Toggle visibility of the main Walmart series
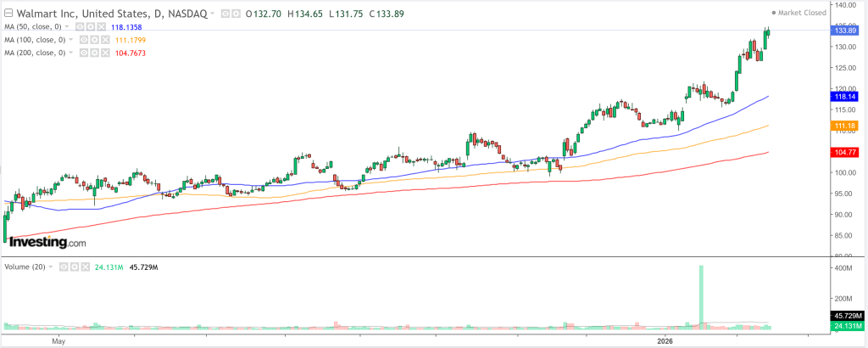Screen dimensions: 868x348 [224, 14]
